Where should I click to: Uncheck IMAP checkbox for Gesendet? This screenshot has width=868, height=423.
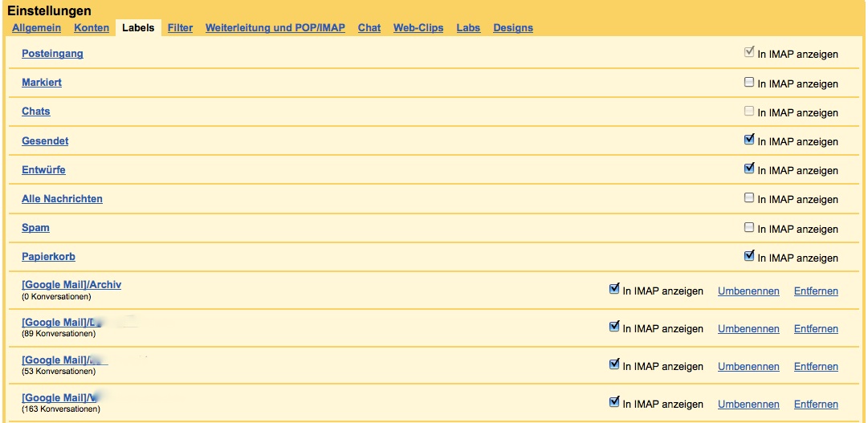[x=749, y=140]
